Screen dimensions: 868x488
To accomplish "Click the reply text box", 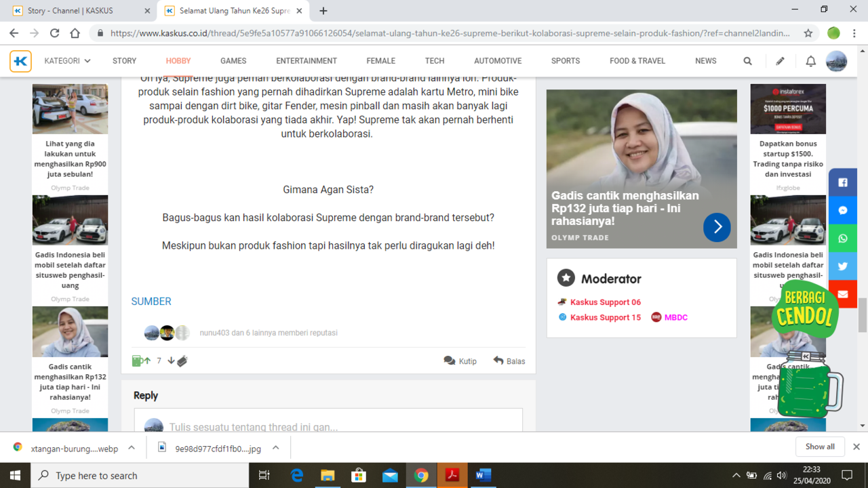I will click(328, 420).
